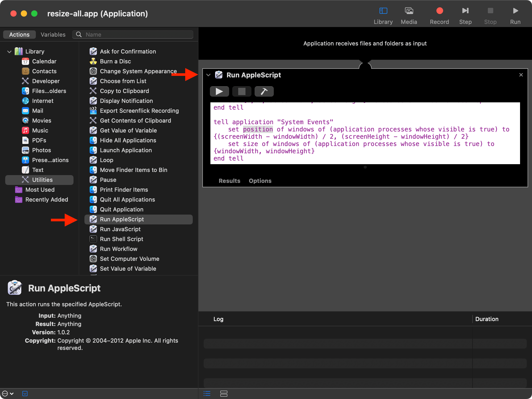
Task: Select the Pause action
Action: click(103, 180)
